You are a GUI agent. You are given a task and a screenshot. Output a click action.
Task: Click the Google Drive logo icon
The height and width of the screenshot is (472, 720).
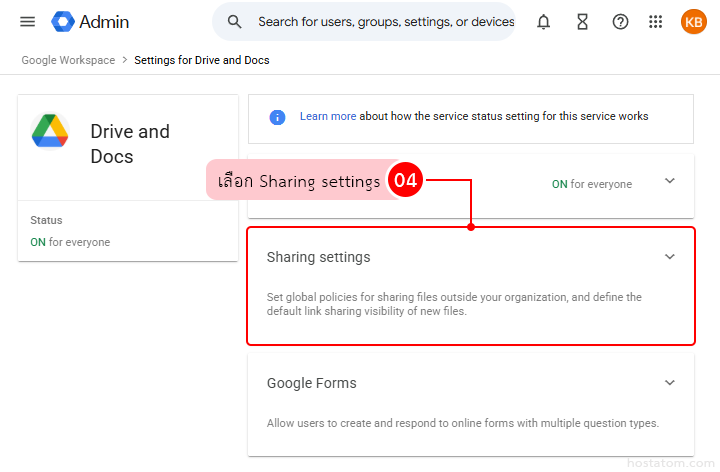click(50, 131)
